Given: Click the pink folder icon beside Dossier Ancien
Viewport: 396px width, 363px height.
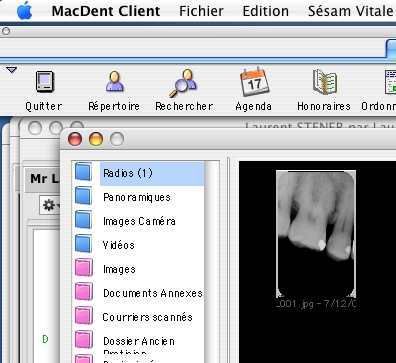Looking at the screenshot, I should pos(83,340).
